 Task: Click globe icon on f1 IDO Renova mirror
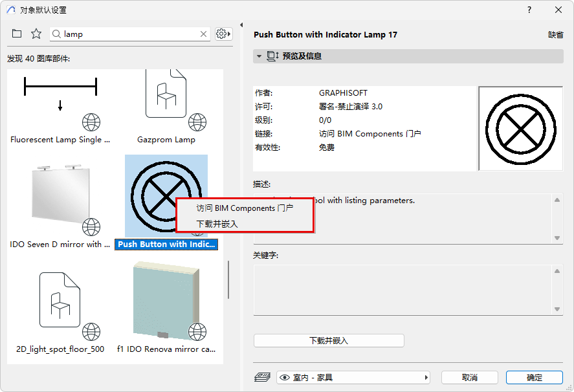click(x=197, y=332)
